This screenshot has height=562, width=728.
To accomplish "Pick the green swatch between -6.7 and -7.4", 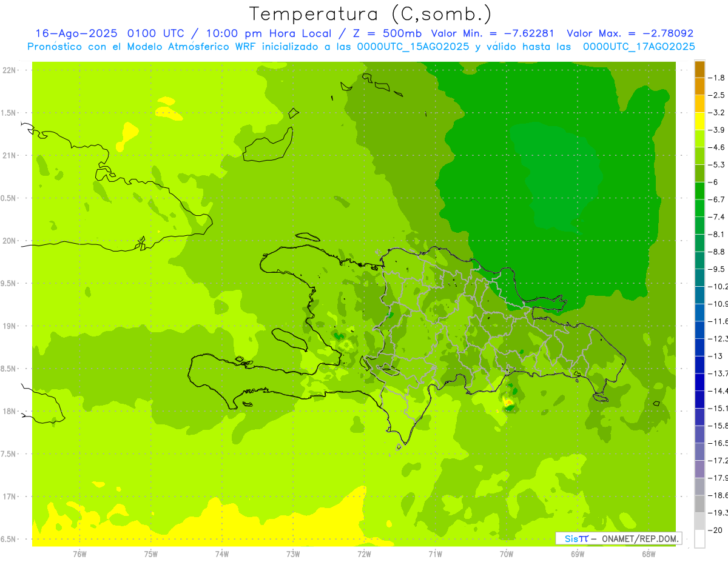I will (699, 208).
